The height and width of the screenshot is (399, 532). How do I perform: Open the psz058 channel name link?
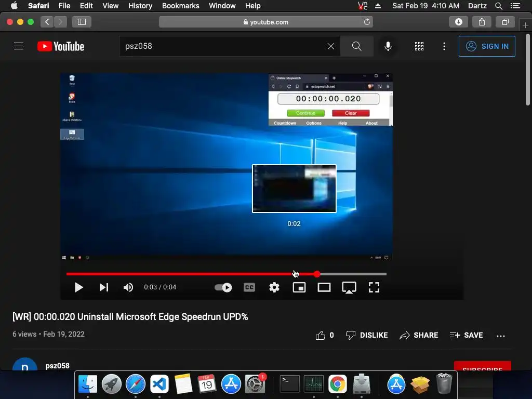pos(57,366)
